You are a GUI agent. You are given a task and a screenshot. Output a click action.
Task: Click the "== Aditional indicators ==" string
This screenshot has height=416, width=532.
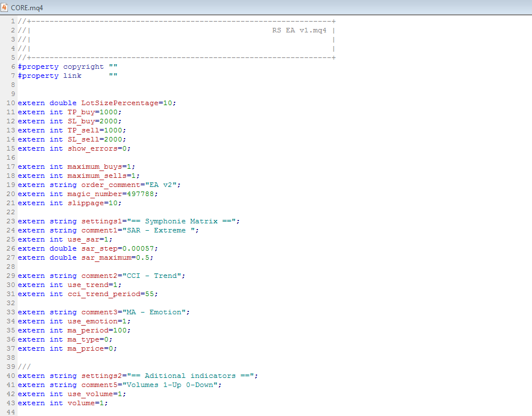190,376
